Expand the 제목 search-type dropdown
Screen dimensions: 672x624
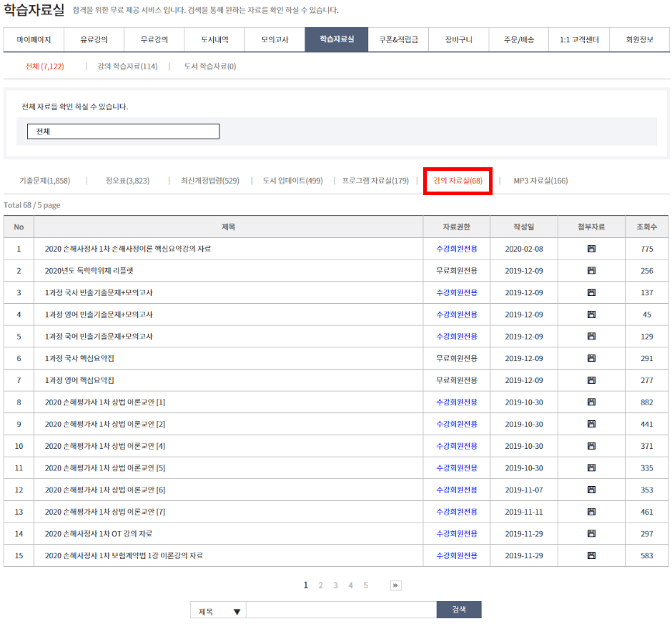tap(219, 611)
